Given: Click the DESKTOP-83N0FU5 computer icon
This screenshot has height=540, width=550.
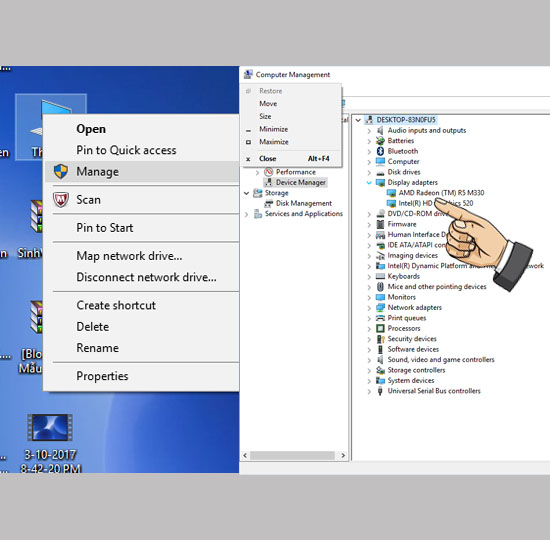Looking at the screenshot, I should tap(369, 120).
